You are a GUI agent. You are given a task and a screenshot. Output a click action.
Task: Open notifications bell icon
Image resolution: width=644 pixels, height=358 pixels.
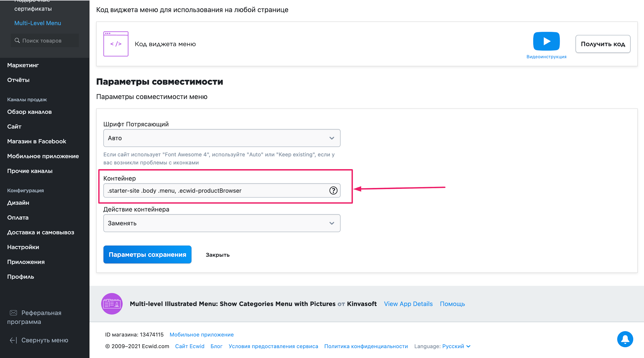(625, 339)
